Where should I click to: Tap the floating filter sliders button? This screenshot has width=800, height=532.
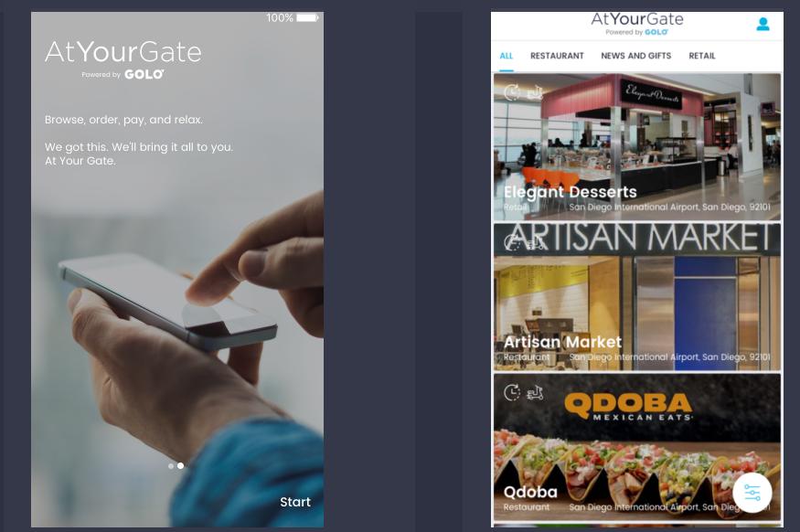(x=752, y=492)
